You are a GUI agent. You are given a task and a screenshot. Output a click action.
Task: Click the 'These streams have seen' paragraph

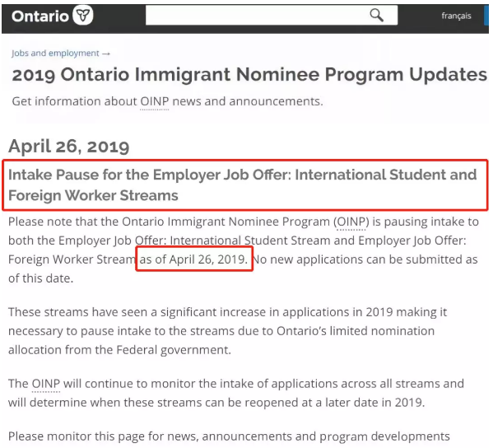[227, 331]
